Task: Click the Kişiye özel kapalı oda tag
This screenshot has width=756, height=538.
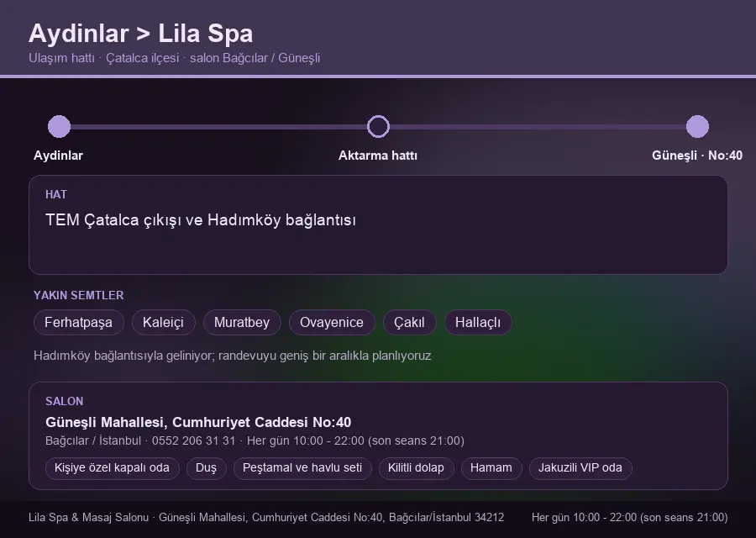Action: click(x=112, y=468)
